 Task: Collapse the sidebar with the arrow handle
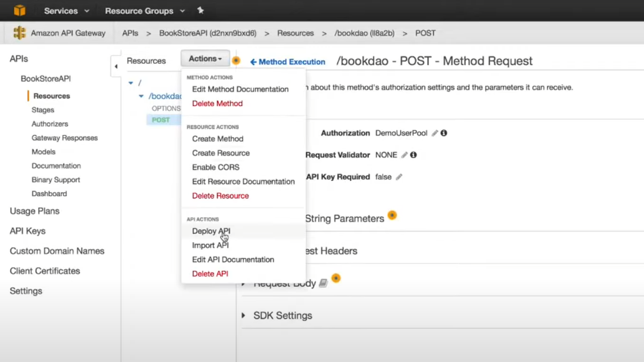(x=116, y=67)
